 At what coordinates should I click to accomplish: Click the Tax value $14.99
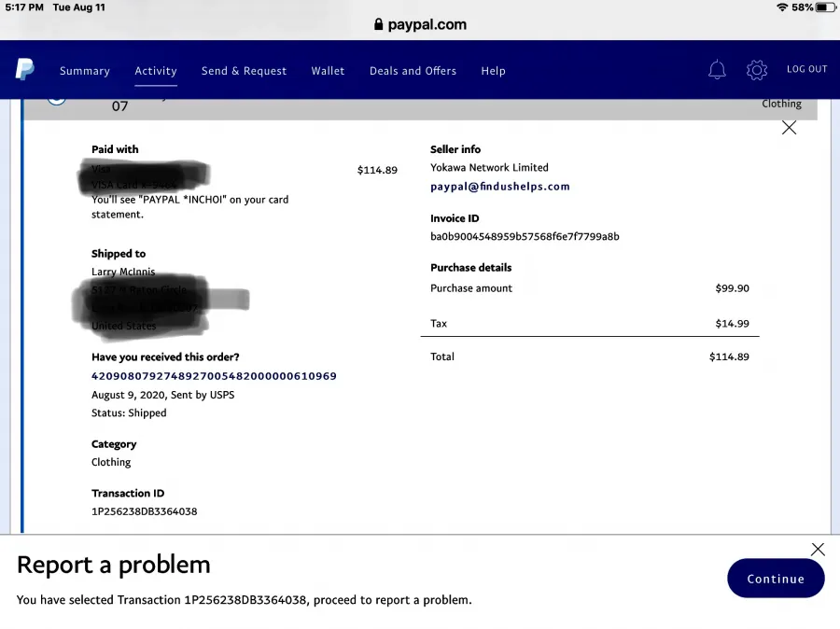[x=733, y=324]
